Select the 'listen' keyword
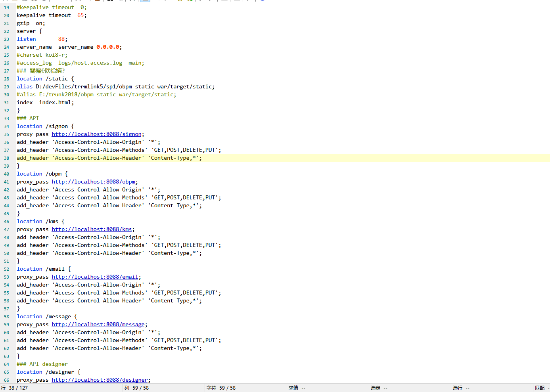This screenshot has width=550, height=392. [x=26, y=39]
